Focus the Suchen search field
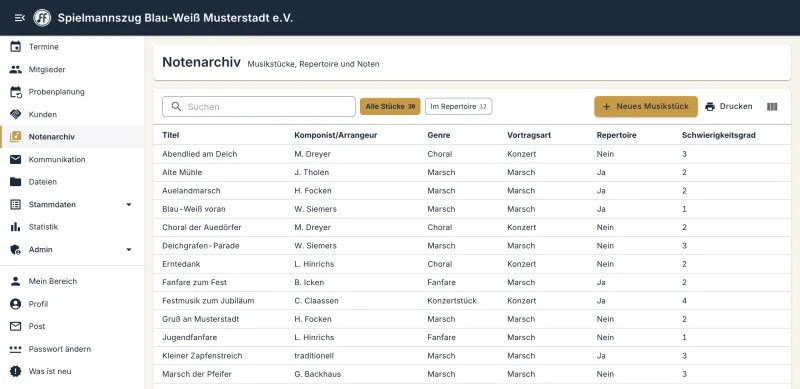800x389 pixels. (x=259, y=106)
